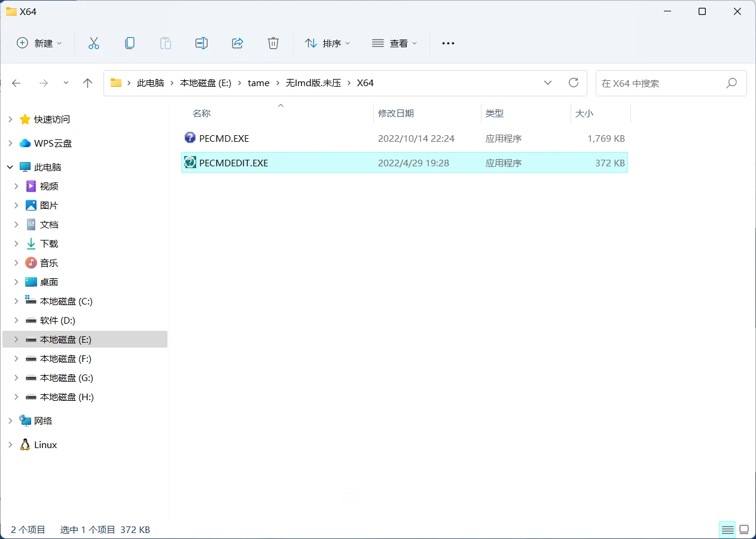The width and height of the screenshot is (756, 539).
Task: Select 文档 in navigation pane
Action: (x=49, y=224)
